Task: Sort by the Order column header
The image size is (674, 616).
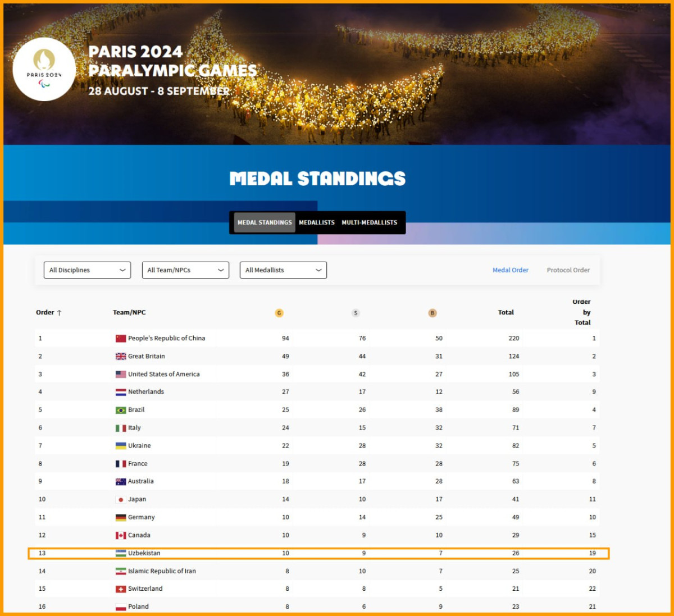Action: click(49, 312)
